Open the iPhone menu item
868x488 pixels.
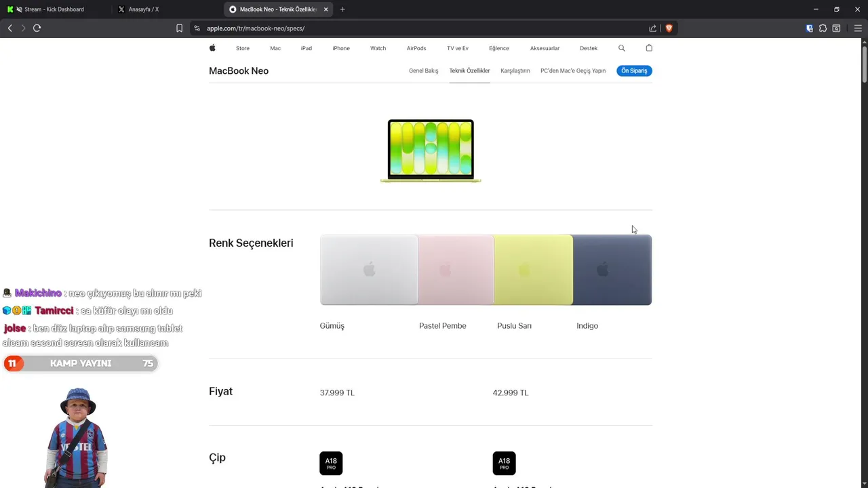click(x=341, y=48)
